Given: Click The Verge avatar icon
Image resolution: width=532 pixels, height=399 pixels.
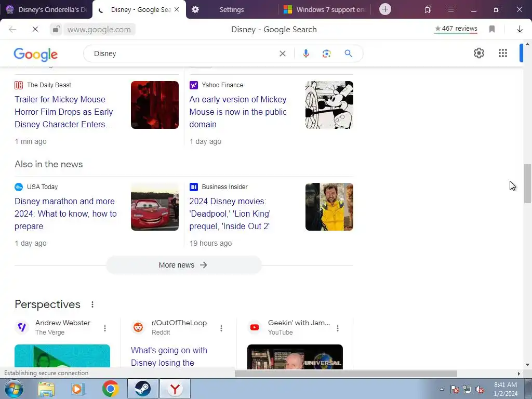Looking at the screenshot, I should (x=22, y=327).
